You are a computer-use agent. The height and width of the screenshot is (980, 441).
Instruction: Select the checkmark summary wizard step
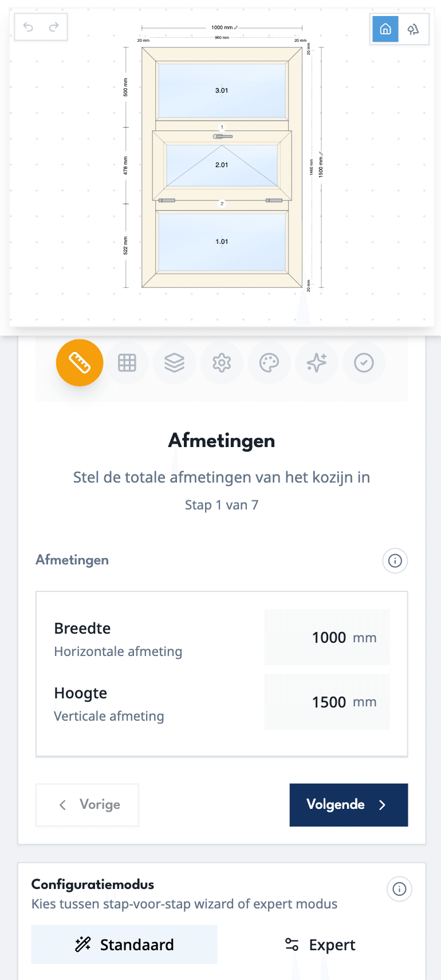click(x=364, y=362)
